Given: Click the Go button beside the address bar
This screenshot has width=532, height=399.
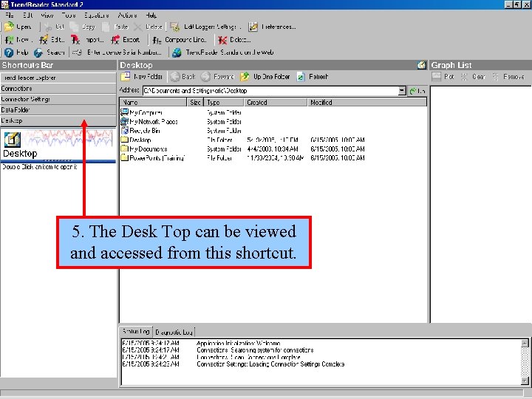Looking at the screenshot, I should [x=417, y=91].
